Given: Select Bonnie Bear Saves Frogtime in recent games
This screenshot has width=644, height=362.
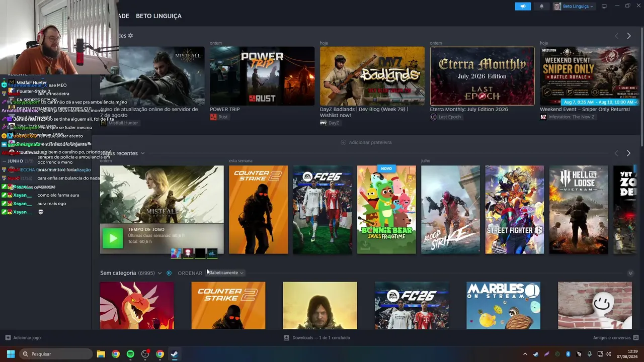Looking at the screenshot, I should point(386,210).
